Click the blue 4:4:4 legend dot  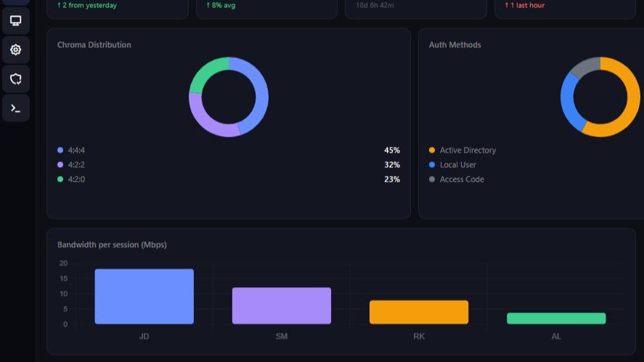coord(60,150)
